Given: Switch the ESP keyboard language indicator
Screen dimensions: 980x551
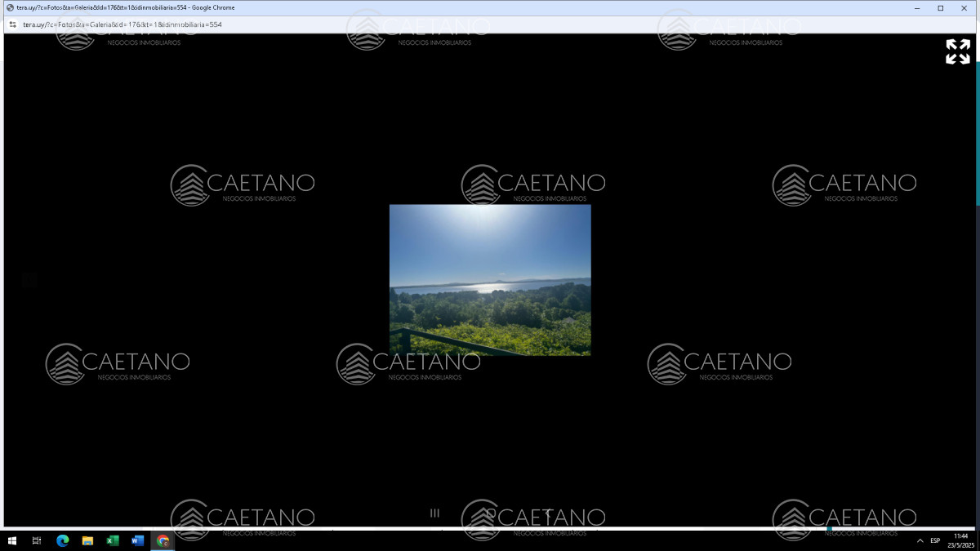Looking at the screenshot, I should 935,540.
